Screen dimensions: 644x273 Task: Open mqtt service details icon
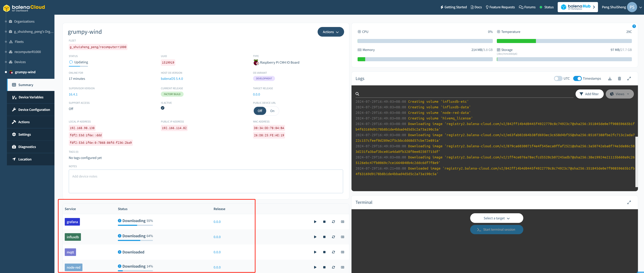click(343, 252)
